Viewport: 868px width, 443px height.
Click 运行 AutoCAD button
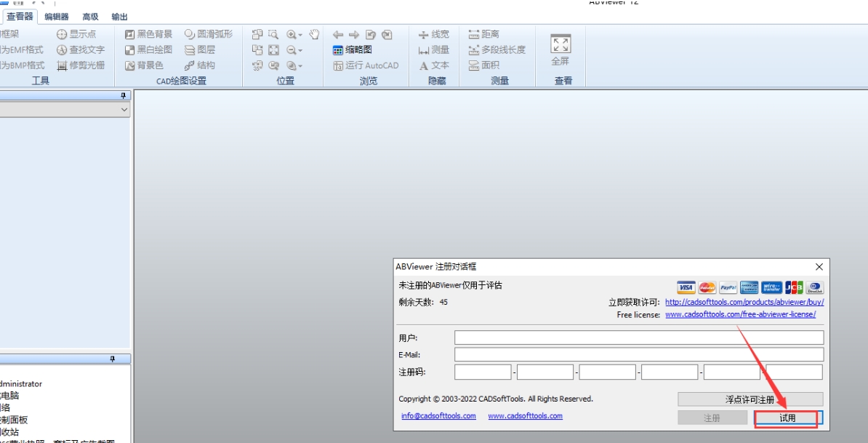pyautogui.click(x=366, y=65)
